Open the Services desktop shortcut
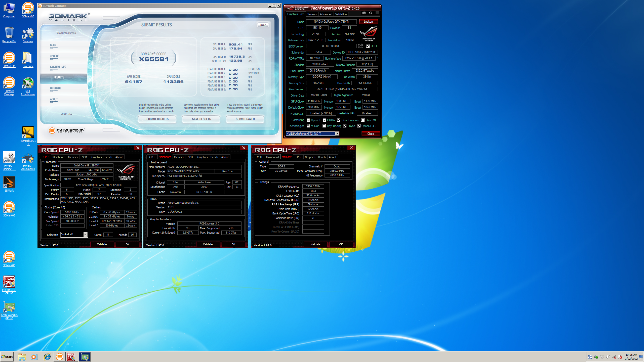Screen dimensions: 644x362 [28, 35]
